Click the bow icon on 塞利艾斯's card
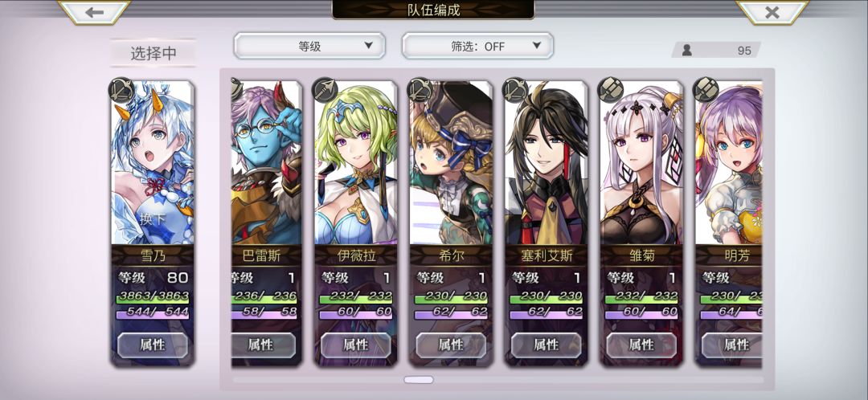868x400 pixels. [x=515, y=90]
